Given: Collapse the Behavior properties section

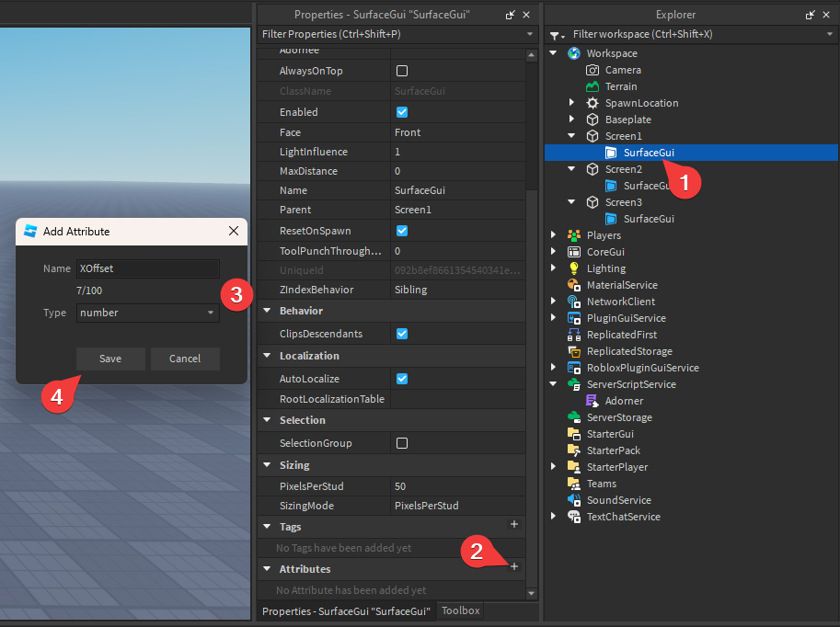Looking at the screenshot, I should point(267,312).
